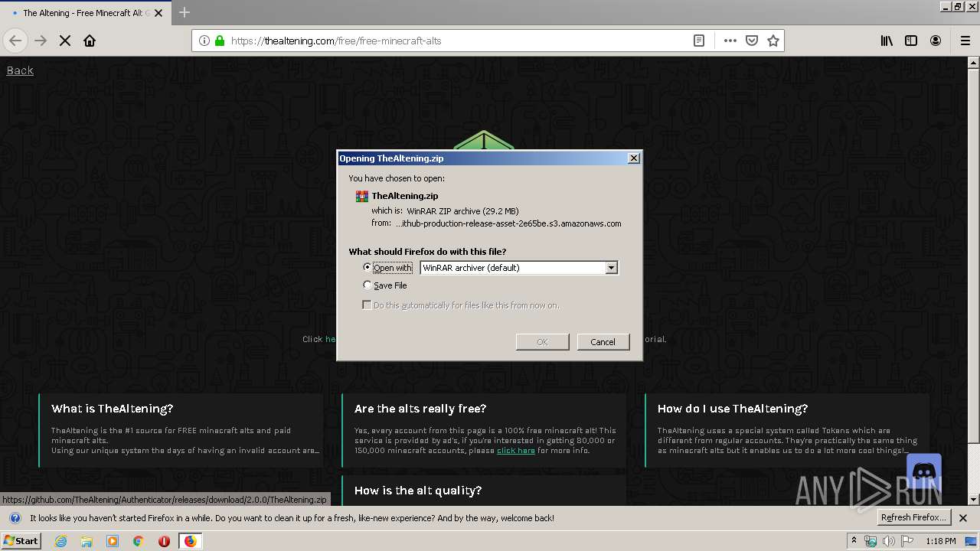Click the network icon in system tray
980x551 pixels.
pos(871,541)
